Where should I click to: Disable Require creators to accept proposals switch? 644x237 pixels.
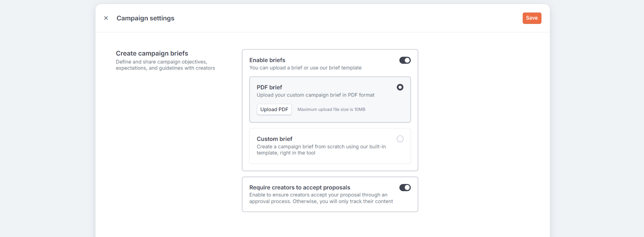(405, 188)
